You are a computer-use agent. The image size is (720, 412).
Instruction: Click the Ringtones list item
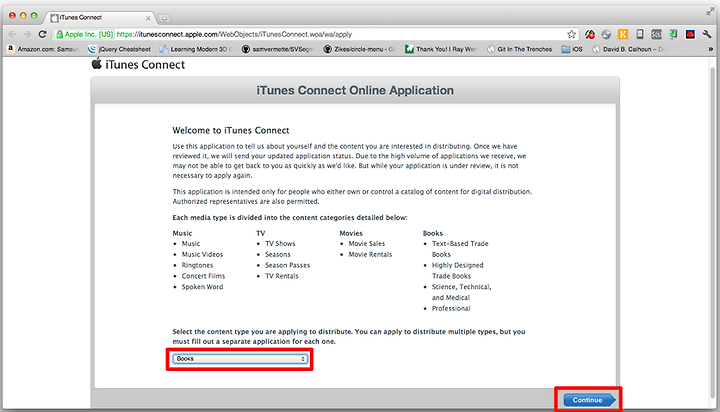click(x=197, y=265)
